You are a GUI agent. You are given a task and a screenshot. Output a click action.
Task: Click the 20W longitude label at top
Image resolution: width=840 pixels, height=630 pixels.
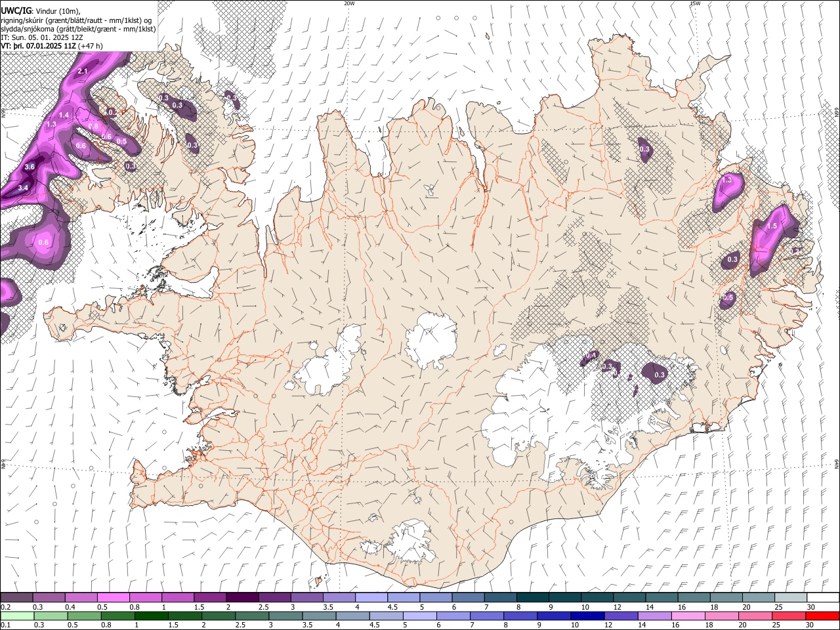[x=349, y=3]
